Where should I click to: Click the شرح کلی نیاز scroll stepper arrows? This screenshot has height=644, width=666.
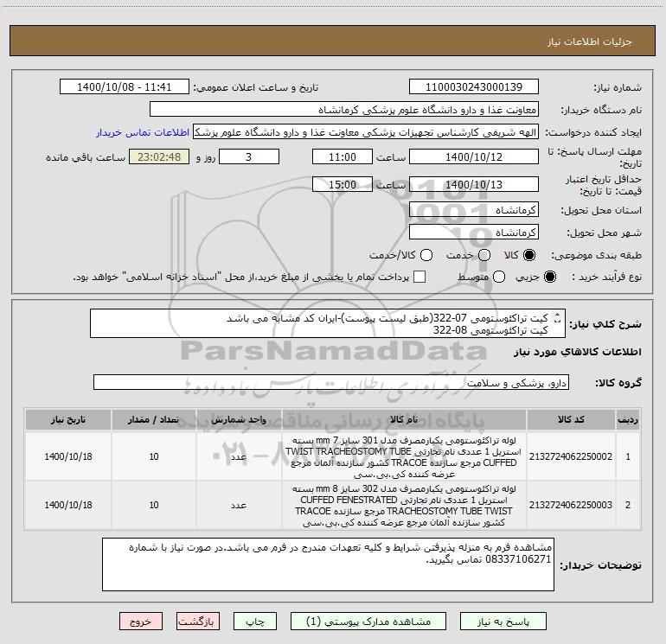pos(558,318)
